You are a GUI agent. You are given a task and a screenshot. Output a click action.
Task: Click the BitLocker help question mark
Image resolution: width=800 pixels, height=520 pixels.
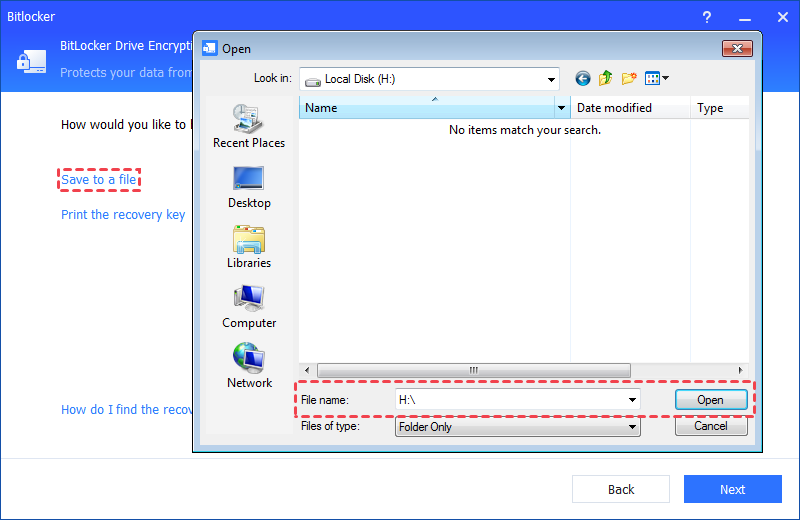click(707, 17)
